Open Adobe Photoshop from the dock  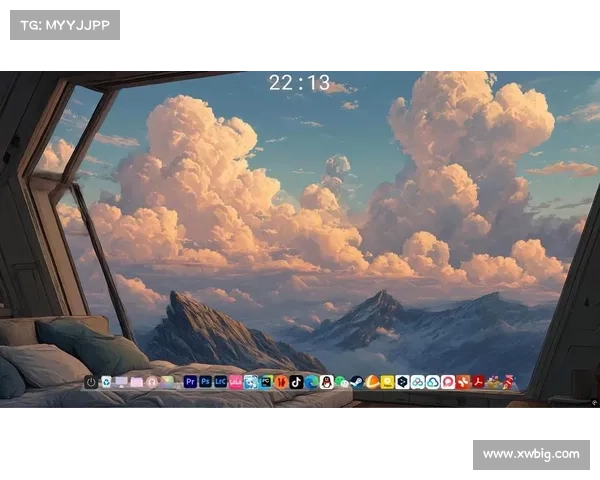coord(205,381)
